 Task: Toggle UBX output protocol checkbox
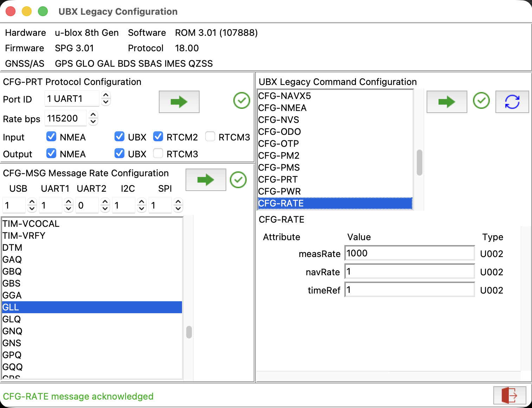pyautogui.click(x=119, y=153)
